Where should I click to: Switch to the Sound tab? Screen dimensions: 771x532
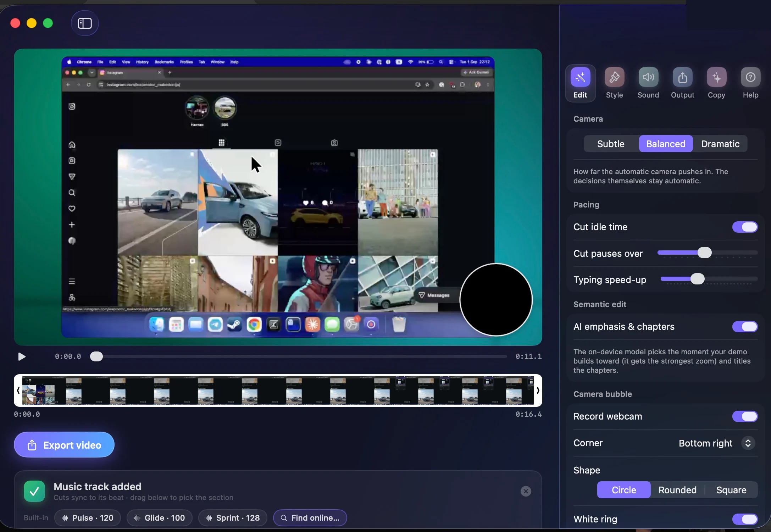(x=648, y=83)
